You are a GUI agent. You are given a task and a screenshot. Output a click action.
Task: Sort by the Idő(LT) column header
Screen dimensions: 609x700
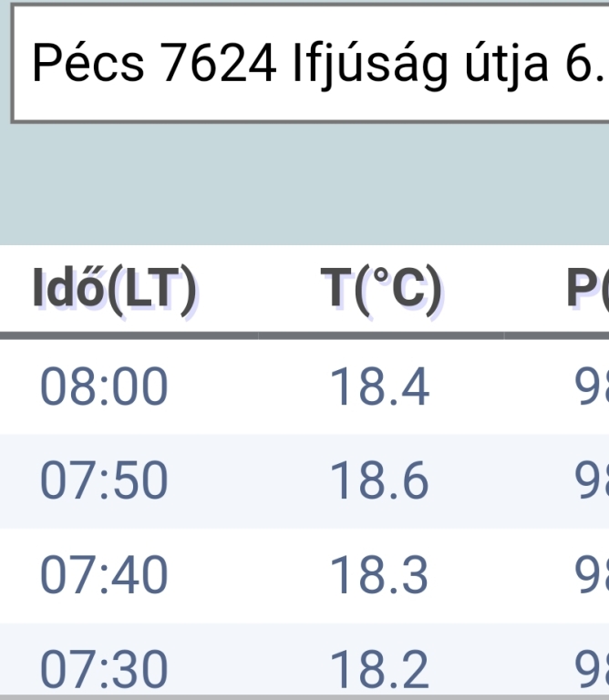(114, 289)
